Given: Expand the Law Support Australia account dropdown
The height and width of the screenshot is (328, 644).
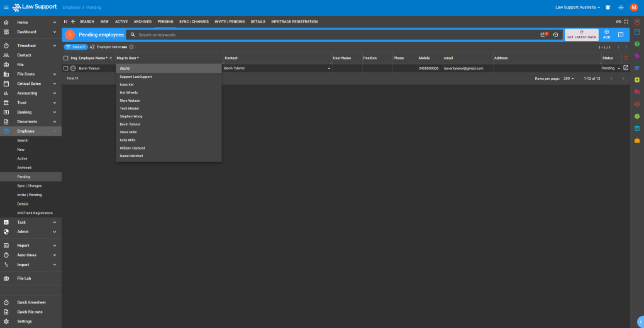Looking at the screenshot, I should (577, 7).
